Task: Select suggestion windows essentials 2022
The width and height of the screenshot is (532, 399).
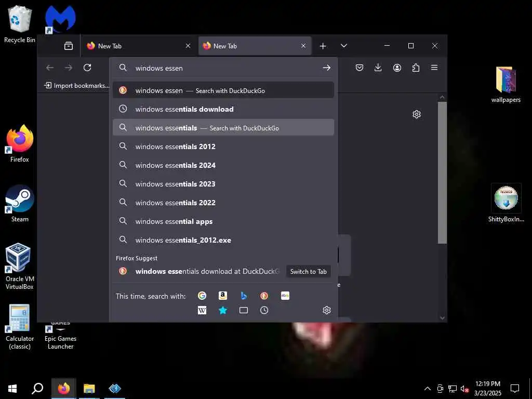Action: click(x=223, y=202)
